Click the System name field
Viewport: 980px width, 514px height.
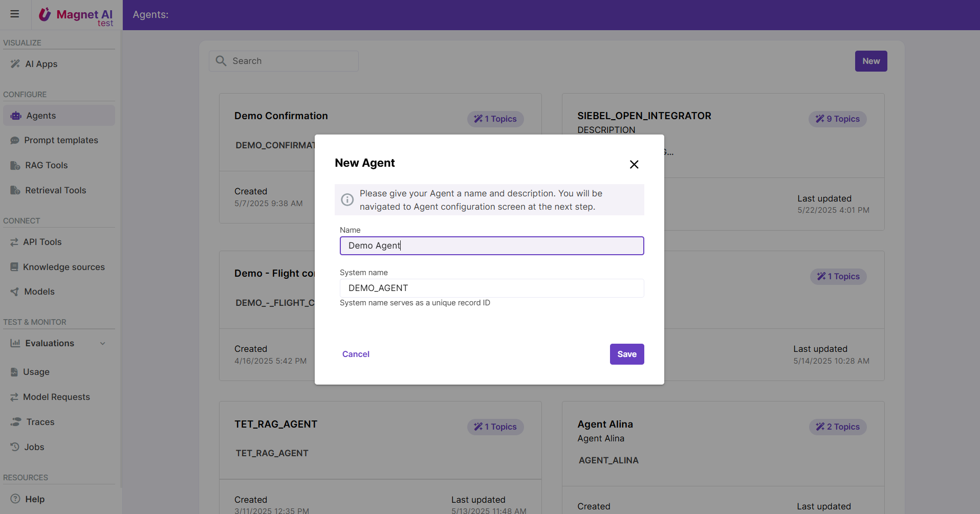tap(491, 288)
